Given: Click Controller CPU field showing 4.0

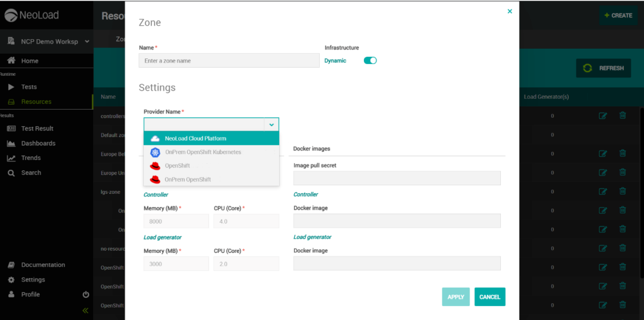Looking at the screenshot, I should coord(246,221).
